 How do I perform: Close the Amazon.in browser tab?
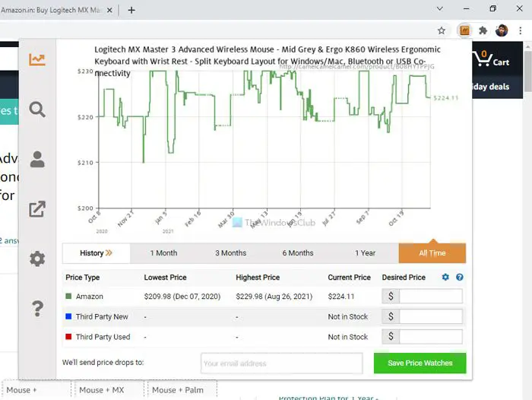pos(109,10)
